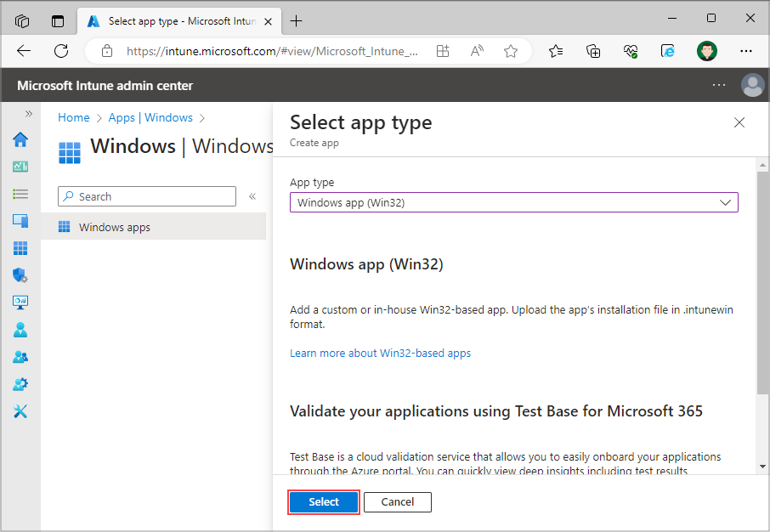770x532 pixels.
Task: Open Reports monitor icon in sidebar
Action: (x=20, y=302)
